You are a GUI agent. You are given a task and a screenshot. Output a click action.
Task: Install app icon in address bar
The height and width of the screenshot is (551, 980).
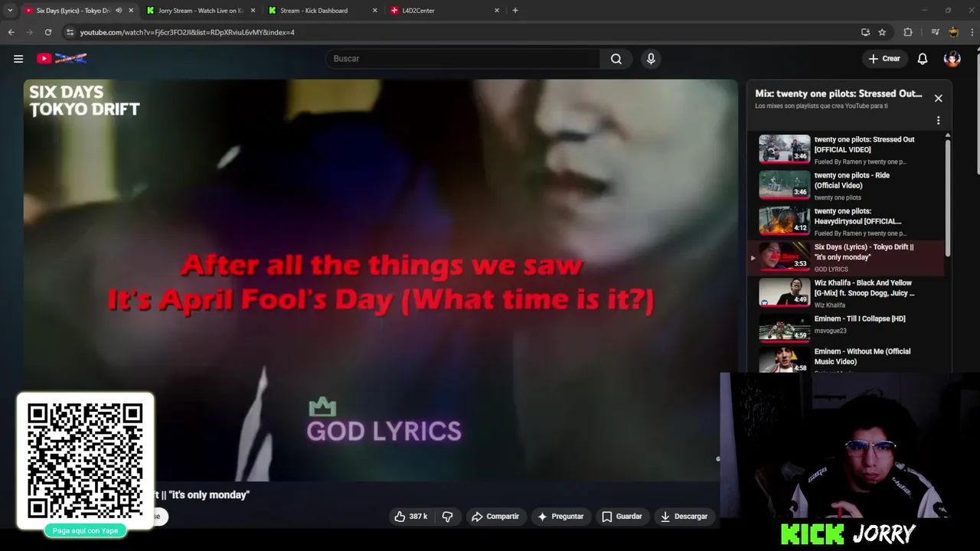(865, 32)
